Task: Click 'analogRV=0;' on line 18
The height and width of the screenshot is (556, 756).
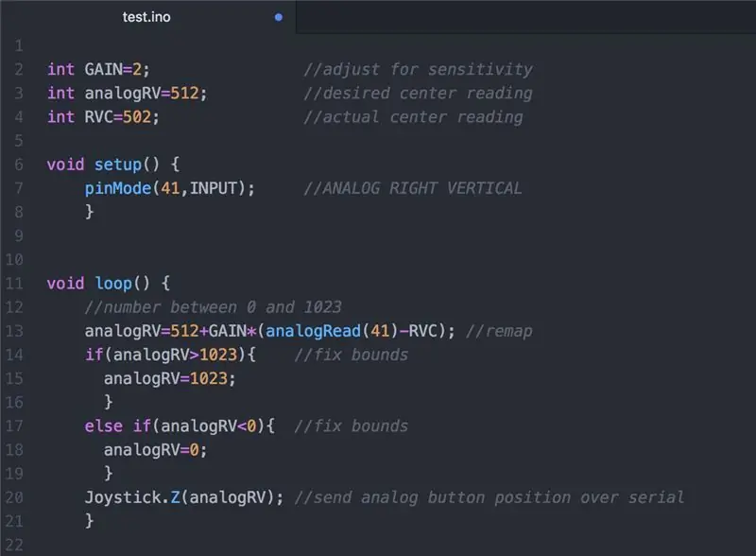Action: (x=155, y=450)
